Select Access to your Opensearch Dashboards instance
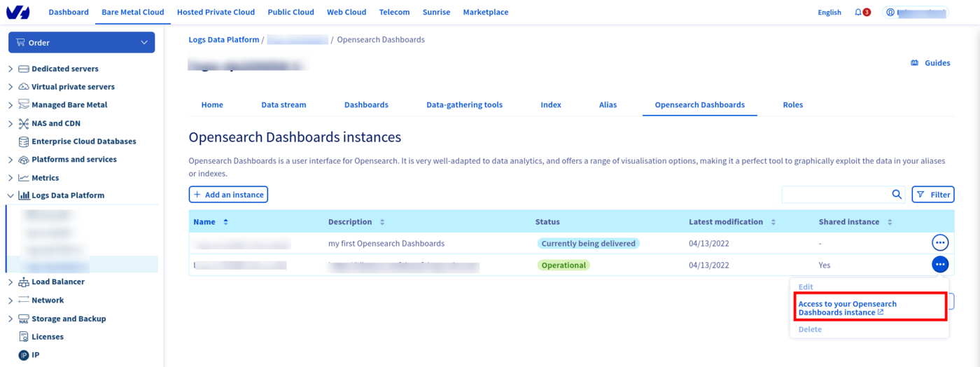Image resolution: width=980 pixels, height=367 pixels. coord(847,308)
